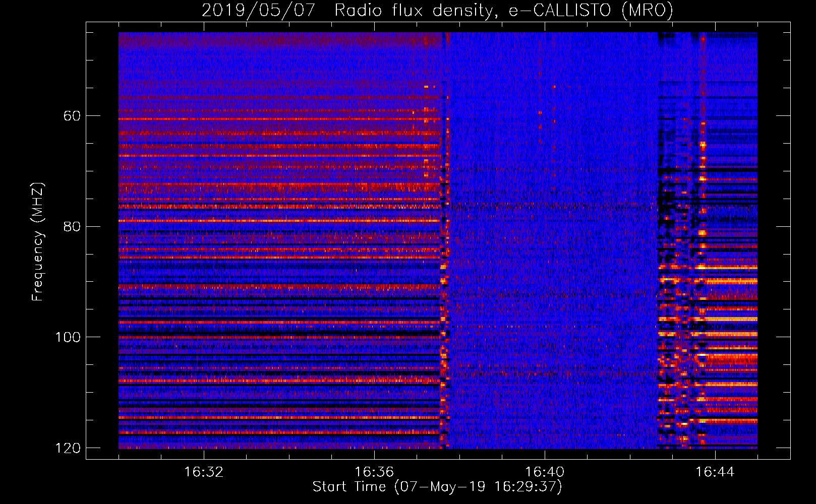Click the 120 frequency tick label
The width and height of the screenshot is (816, 504).
point(68,448)
